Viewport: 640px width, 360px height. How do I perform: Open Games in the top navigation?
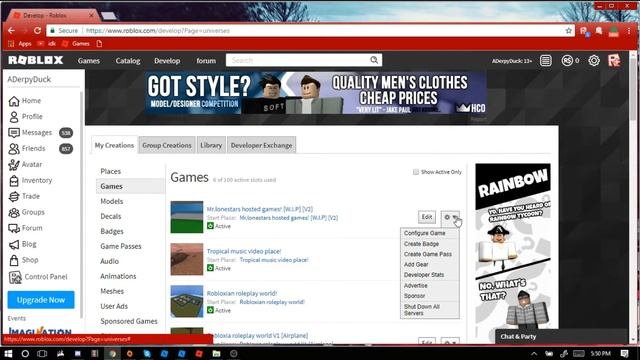point(89,61)
